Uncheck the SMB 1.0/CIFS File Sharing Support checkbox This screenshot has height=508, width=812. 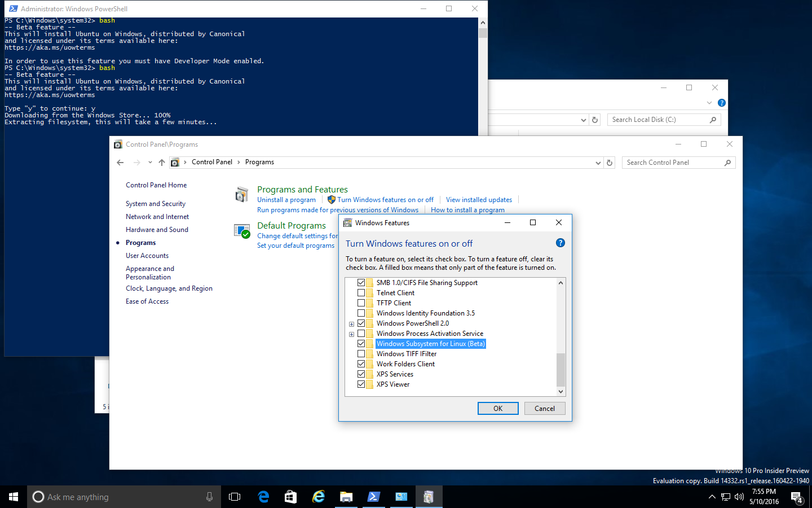(x=361, y=282)
